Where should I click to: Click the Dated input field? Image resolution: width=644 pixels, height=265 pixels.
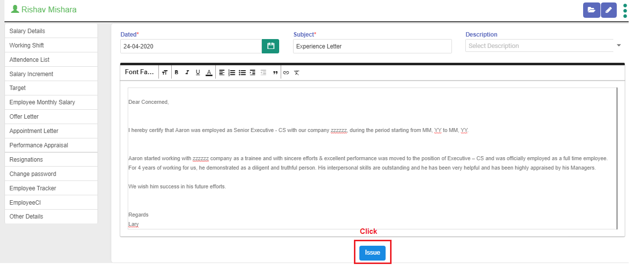click(191, 46)
